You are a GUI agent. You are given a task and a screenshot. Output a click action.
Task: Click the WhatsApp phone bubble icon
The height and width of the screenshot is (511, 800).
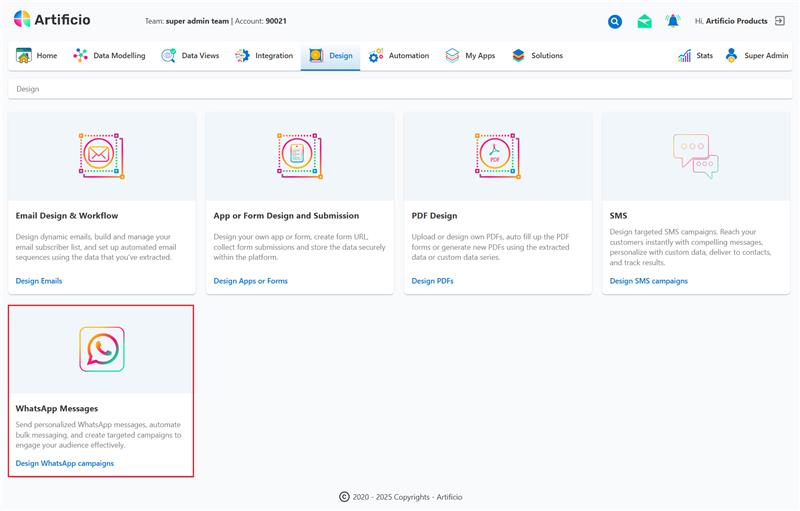pos(102,349)
